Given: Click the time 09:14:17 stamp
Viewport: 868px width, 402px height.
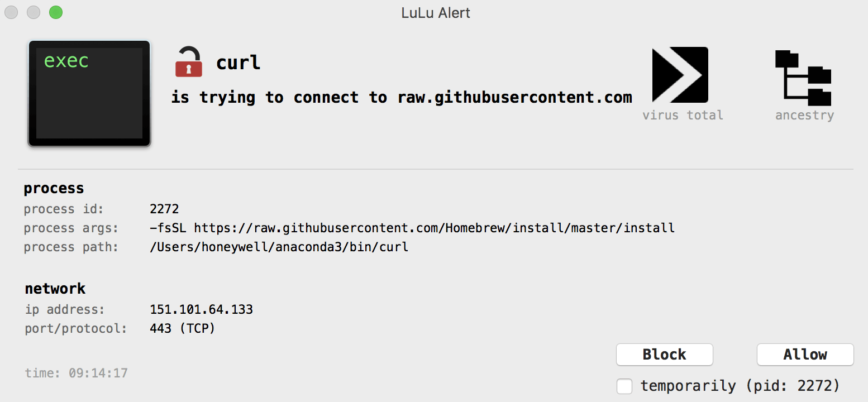Looking at the screenshot, I should tap(76, 372).
